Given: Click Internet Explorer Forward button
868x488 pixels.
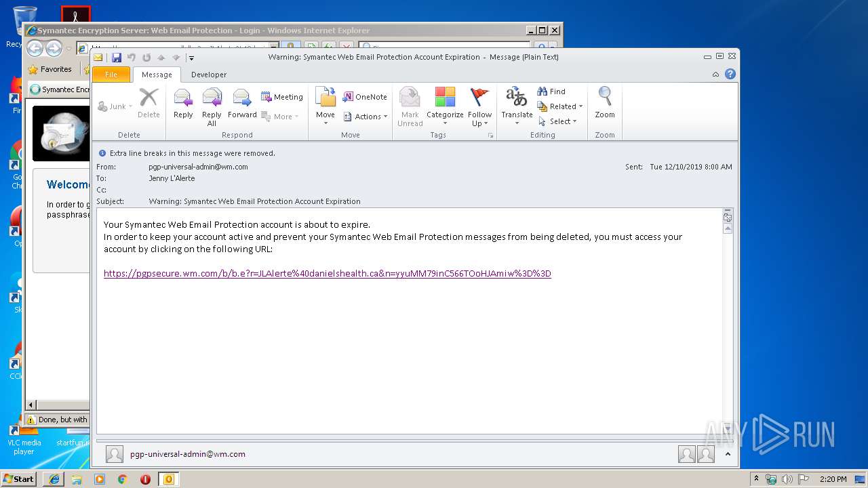Looking at the screenshot, I should click(54, 48).
